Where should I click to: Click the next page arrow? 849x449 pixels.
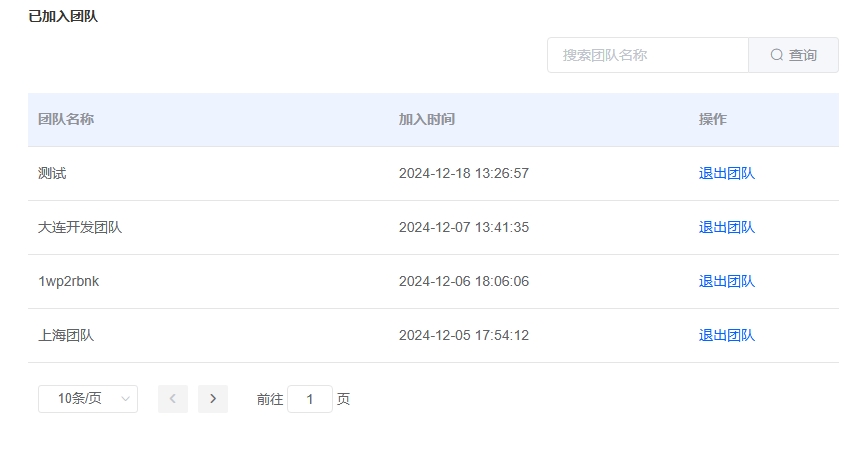[213, 399]
